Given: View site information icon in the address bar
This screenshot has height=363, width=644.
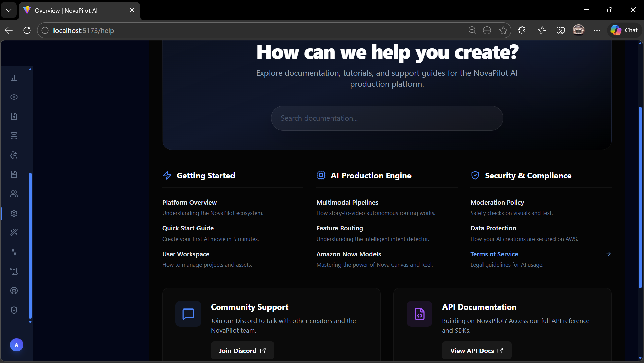Looking at the screenshot, I should pyautogui.click(x=45, y=30).
